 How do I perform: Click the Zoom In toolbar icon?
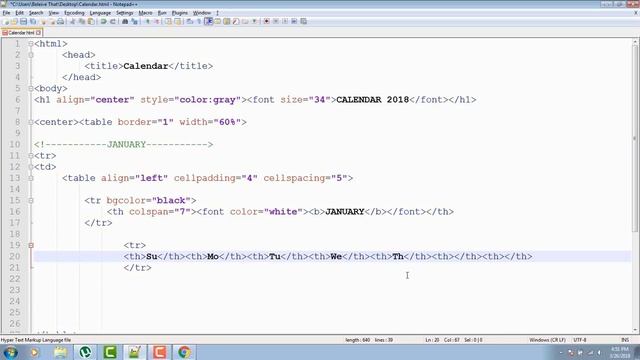(147, 21)
